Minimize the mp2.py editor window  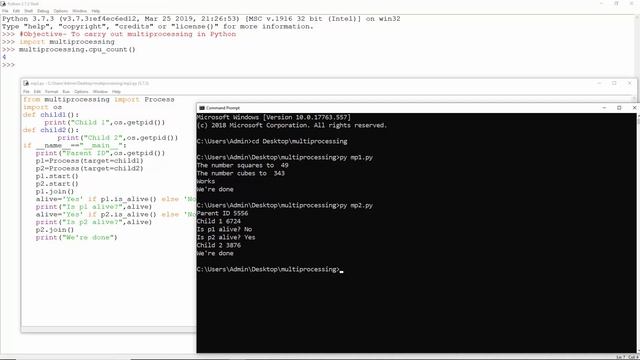coord(599,83)
